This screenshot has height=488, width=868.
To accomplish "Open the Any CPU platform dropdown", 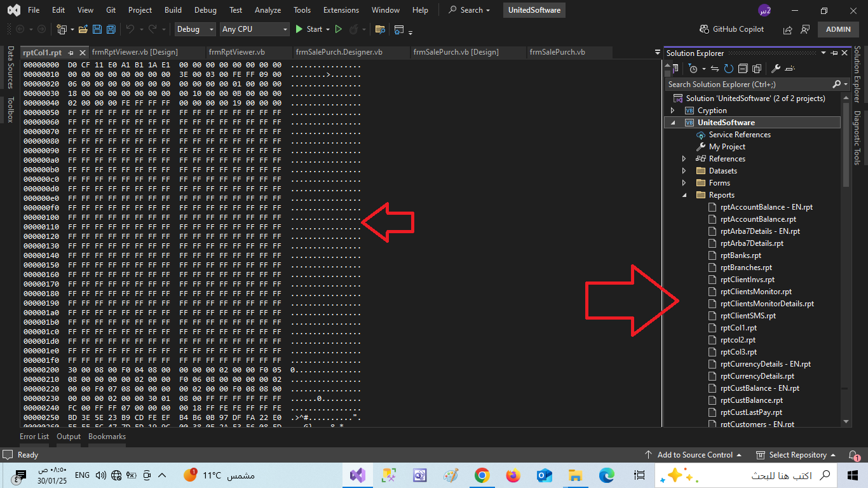I will coord(254,29).
